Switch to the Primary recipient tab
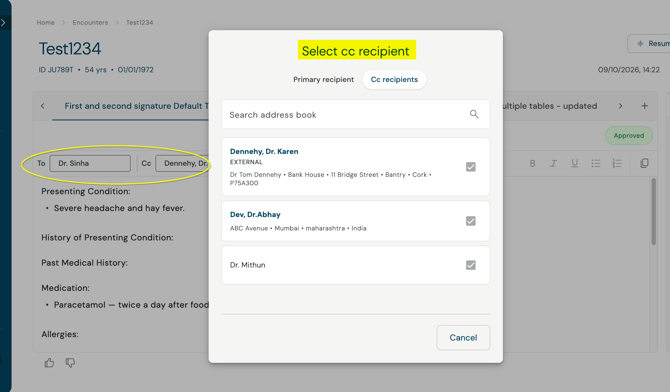Screen dimensions: 670x392 323,80
